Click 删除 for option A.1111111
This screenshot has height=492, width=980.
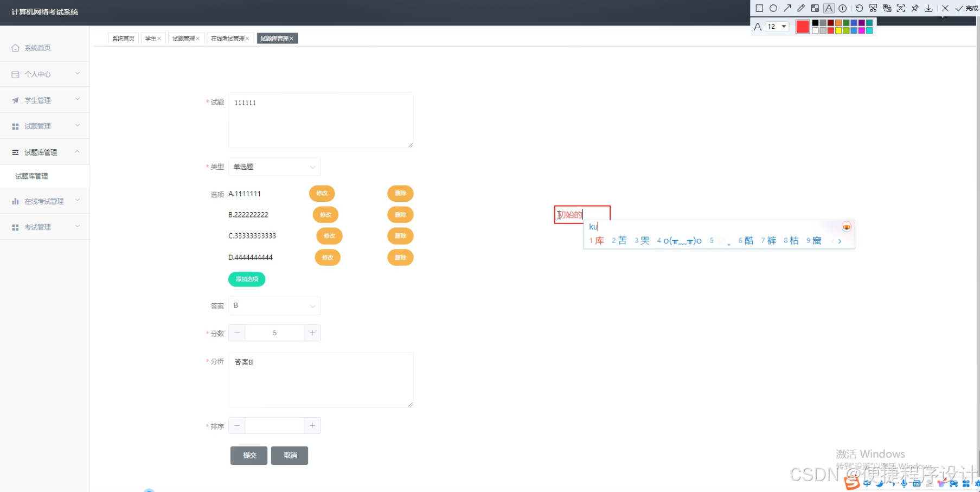400,194
